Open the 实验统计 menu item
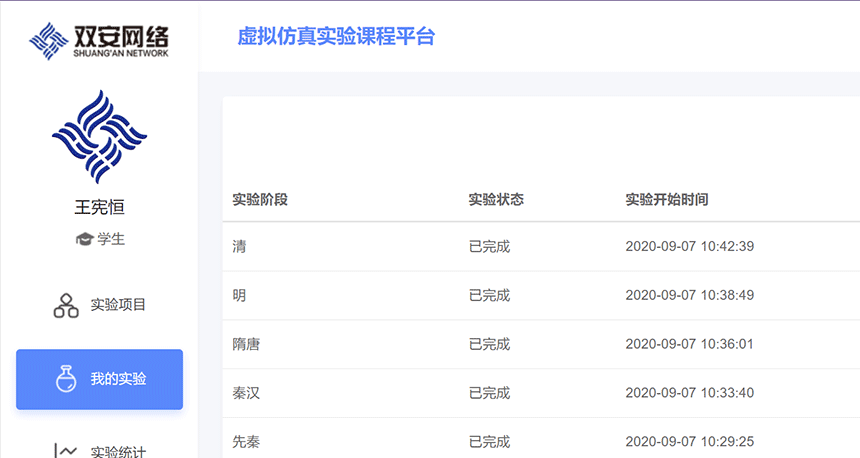Image resolution: width=860 pixels, height=458 pixels. (x=99, y=451)
